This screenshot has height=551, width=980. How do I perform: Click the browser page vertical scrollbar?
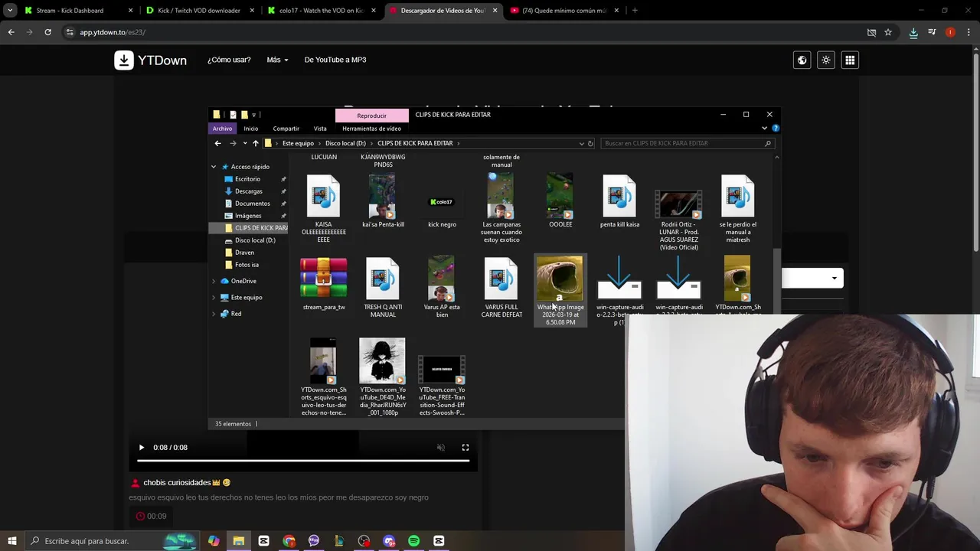click(x=975, y=153)
